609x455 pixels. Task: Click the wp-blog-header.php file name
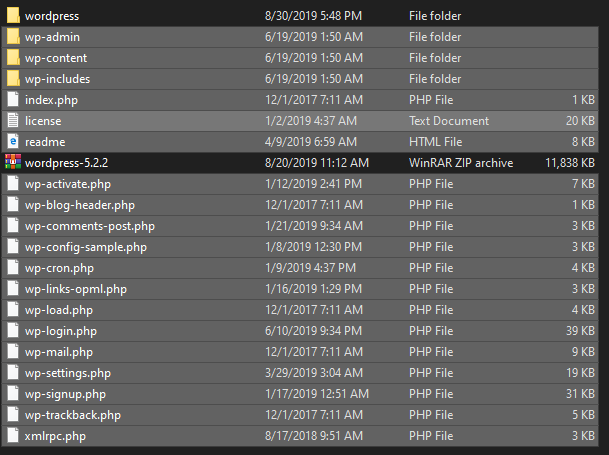[80, 205]
